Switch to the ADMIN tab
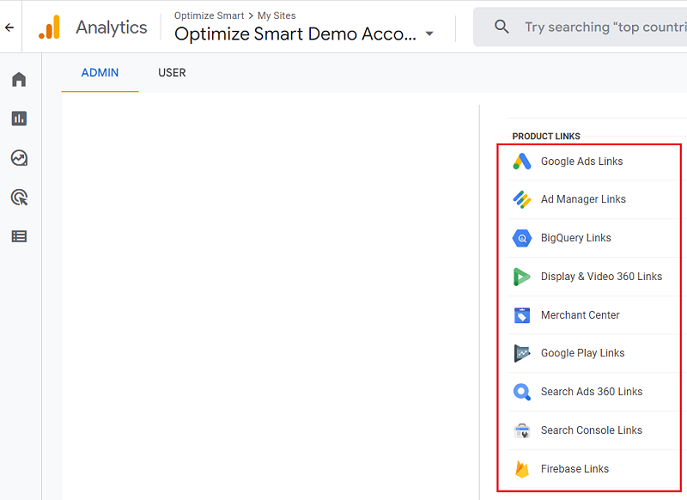This screenshot has width=687, height=500. click(100, 73)
